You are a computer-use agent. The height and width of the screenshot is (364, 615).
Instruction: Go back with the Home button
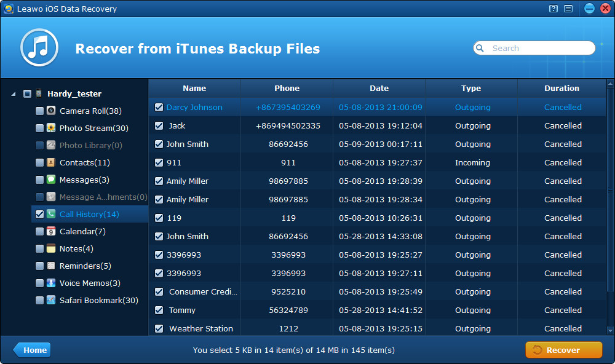(x=32, y=350)
